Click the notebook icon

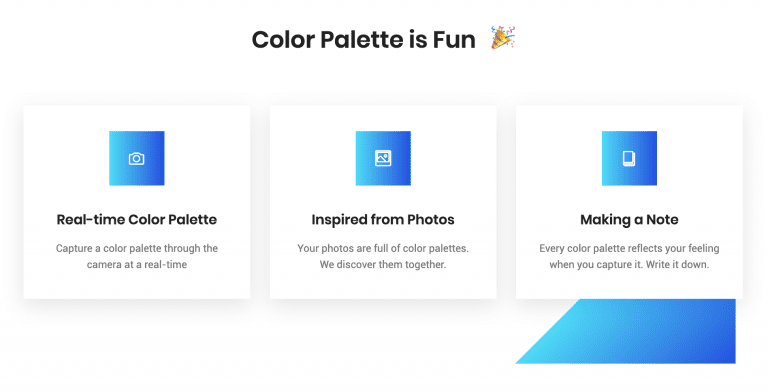click(x=629, y=158)
